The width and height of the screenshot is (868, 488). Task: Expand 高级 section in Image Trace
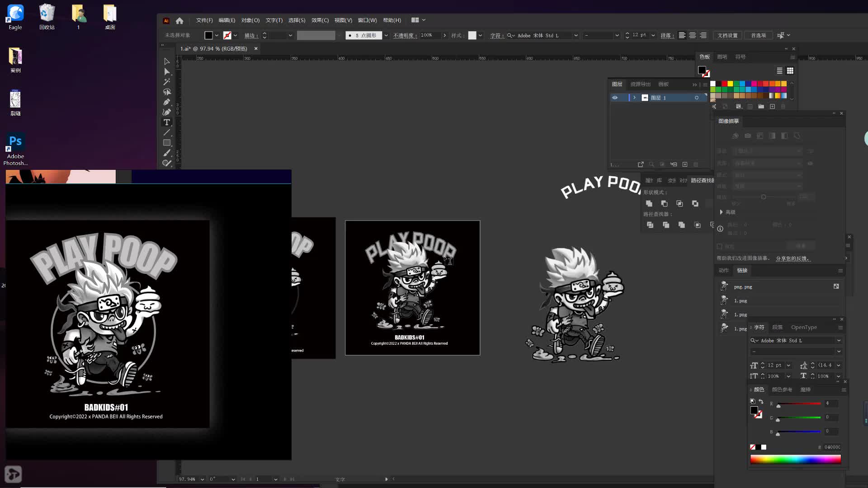tap(721, 212)
